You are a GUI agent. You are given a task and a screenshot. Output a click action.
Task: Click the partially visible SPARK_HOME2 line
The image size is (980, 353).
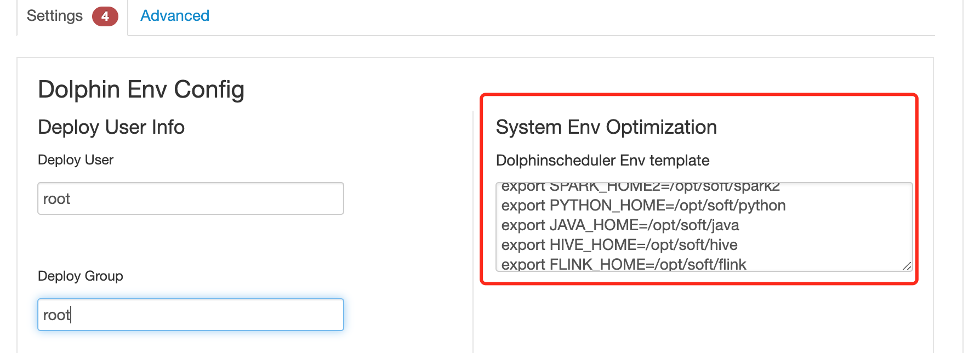pyautogui.click(x=640, y=187)
